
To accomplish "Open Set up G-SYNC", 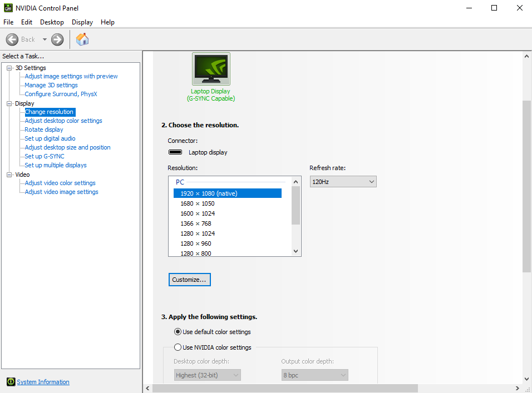I will 44,156.
